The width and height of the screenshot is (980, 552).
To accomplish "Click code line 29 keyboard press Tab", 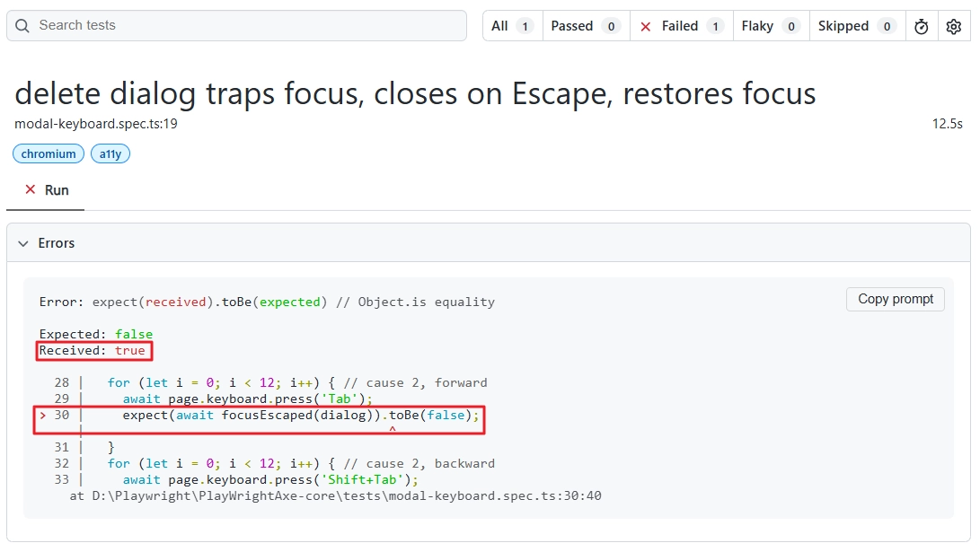I will [248, 399].
